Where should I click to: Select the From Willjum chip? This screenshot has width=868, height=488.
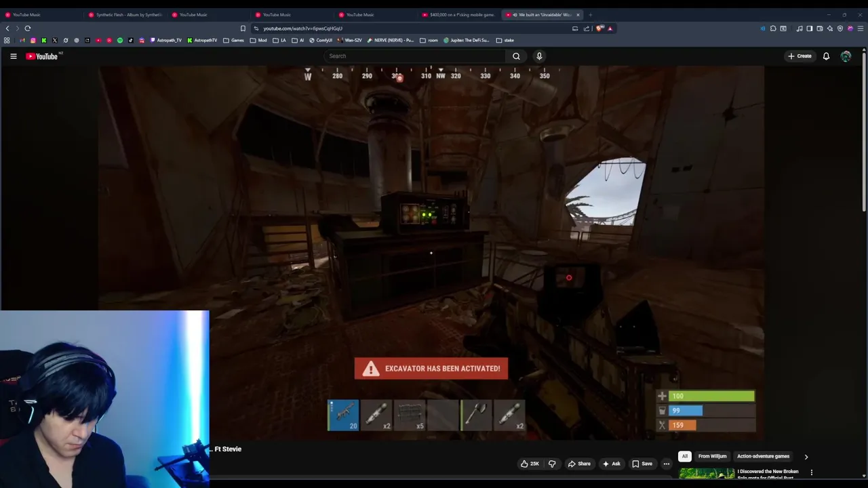pyautogui.click(x=712, y=456)
